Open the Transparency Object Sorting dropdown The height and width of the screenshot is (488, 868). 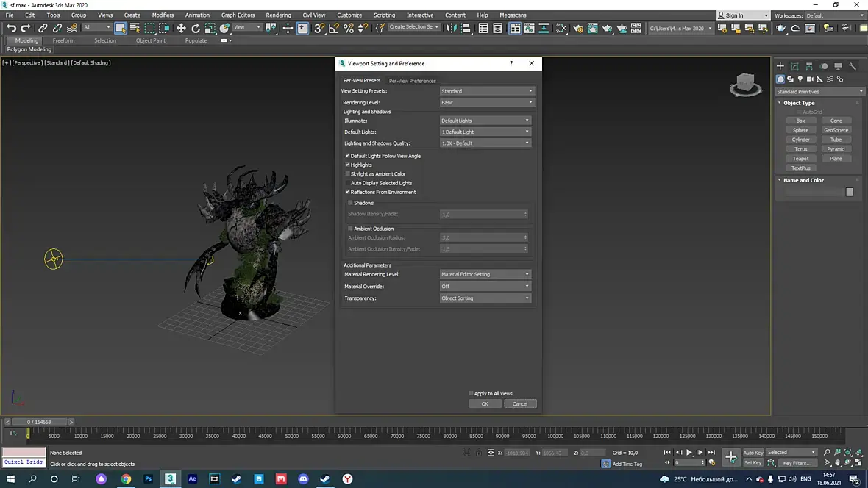tap(485, 298)
